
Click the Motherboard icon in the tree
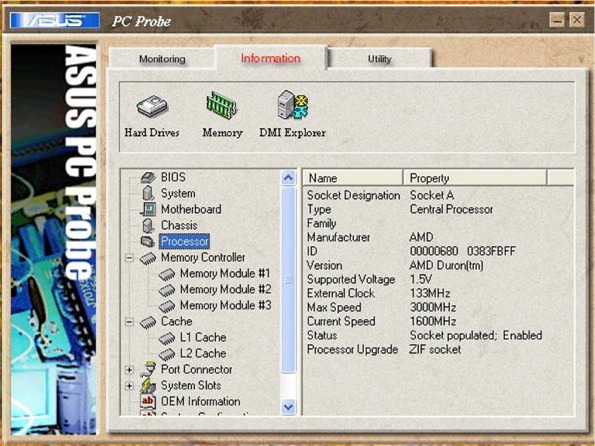click(148, 209)
